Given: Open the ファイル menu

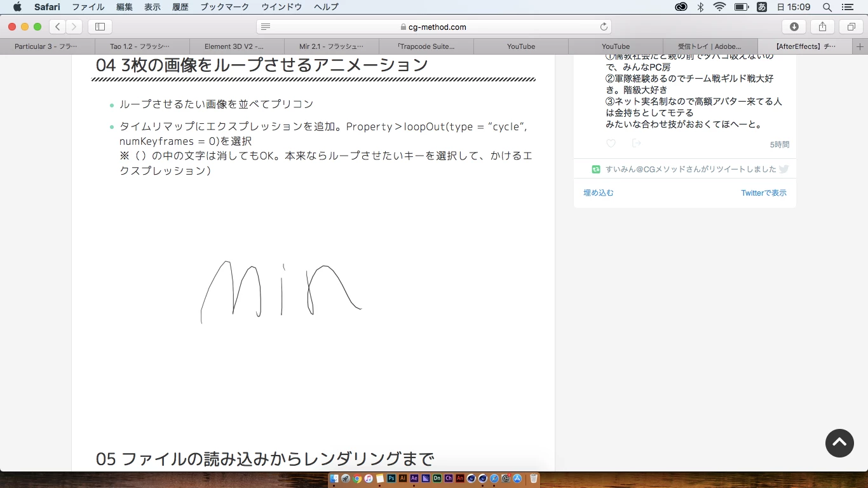Looking at the screenshot, I should (88, 7).
